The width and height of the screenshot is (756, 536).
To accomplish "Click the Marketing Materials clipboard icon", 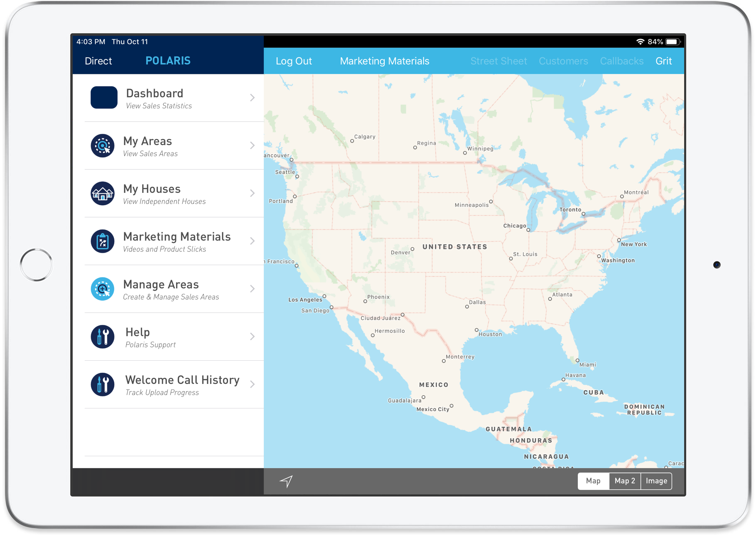I will pos(103,241).
